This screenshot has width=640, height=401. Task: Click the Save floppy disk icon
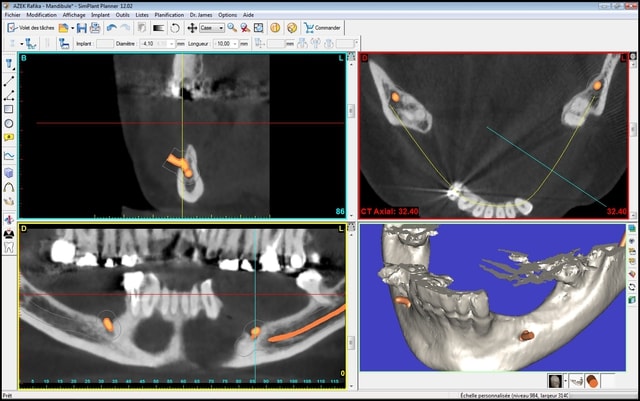coord(82,28)
